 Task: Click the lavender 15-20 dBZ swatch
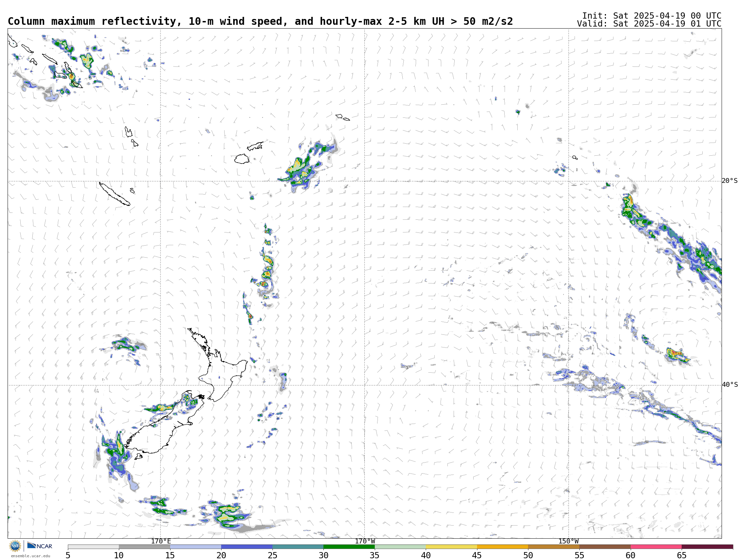pyautogui.click(x=196, y=547)
